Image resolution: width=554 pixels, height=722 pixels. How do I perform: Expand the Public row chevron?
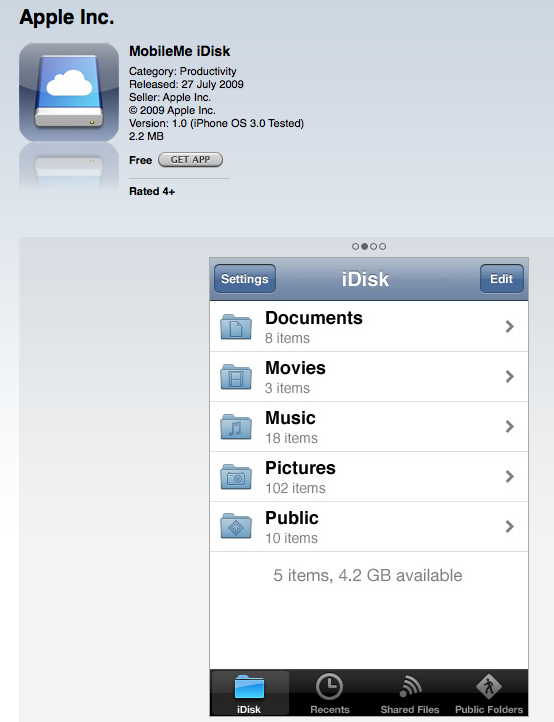tap(509, 526)
